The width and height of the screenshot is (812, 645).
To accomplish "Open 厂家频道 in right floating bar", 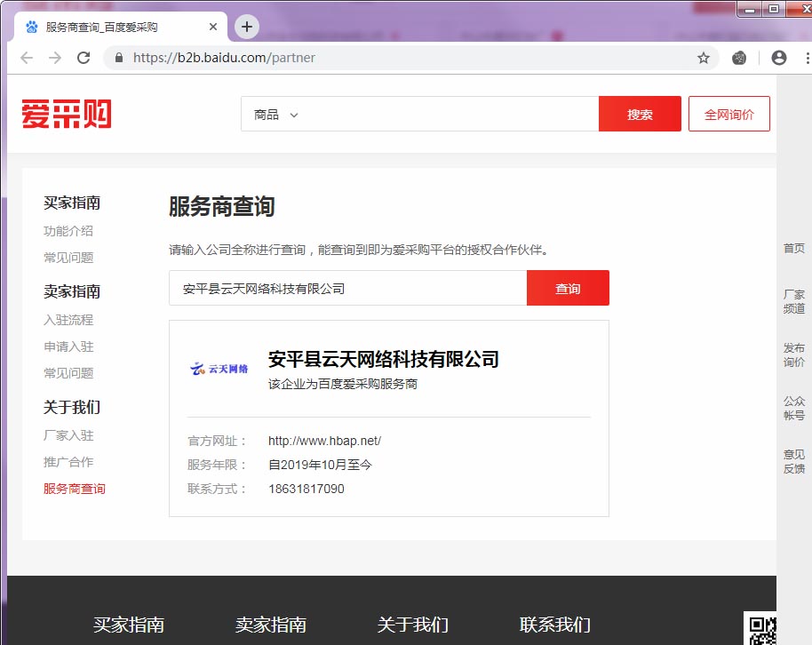I will (x=794, y=301).
